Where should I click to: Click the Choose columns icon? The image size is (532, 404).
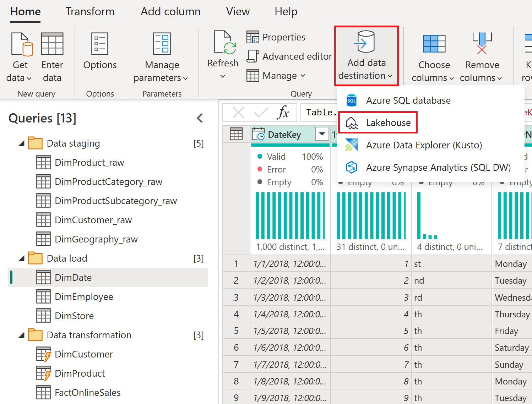[434, 44]
